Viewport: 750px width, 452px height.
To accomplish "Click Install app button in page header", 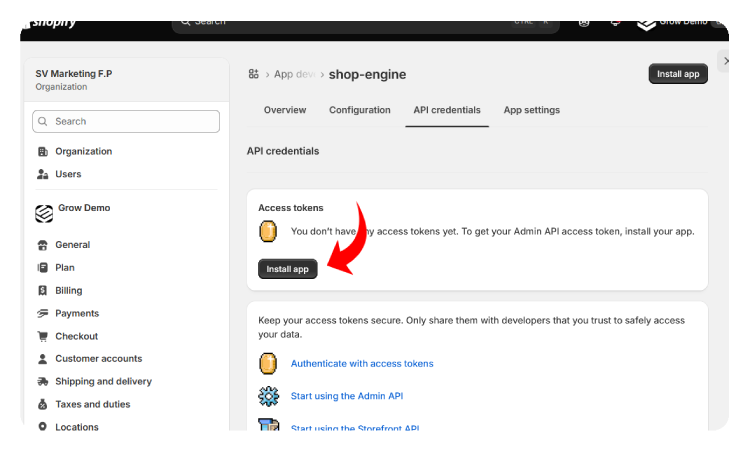I will click(678, 74).
